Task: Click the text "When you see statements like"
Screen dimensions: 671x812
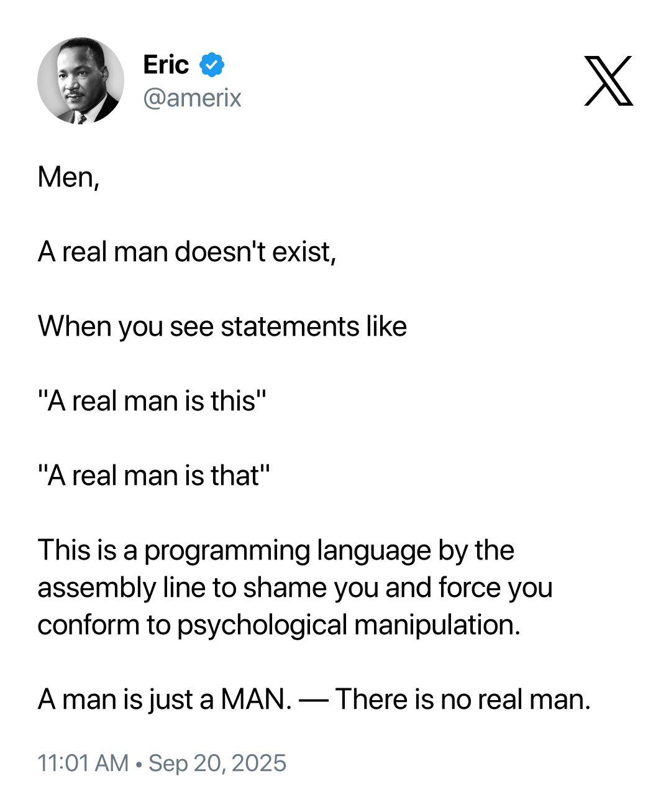Action: click(222, 326)
